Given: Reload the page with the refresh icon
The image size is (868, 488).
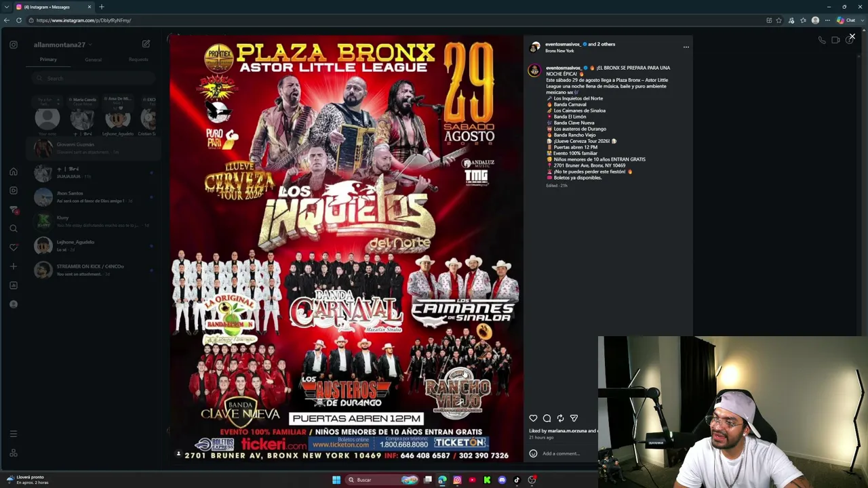Looking at the screenshot, I should click(19, 20).
